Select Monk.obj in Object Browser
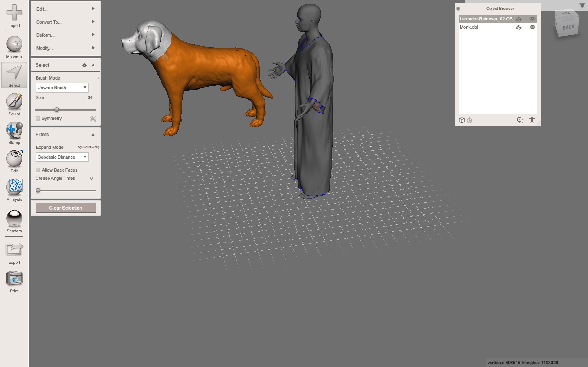The height and width of the screenshot is (367, 588). point(469,27)
